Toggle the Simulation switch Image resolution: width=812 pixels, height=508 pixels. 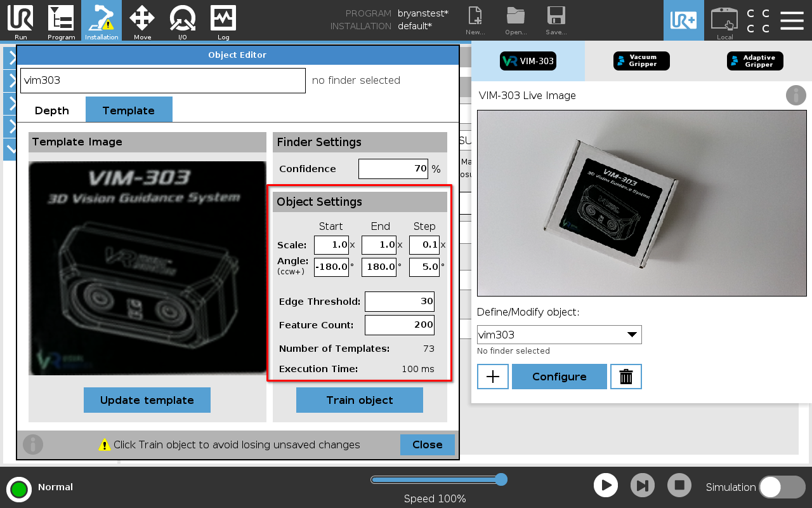tap(782, 487)
